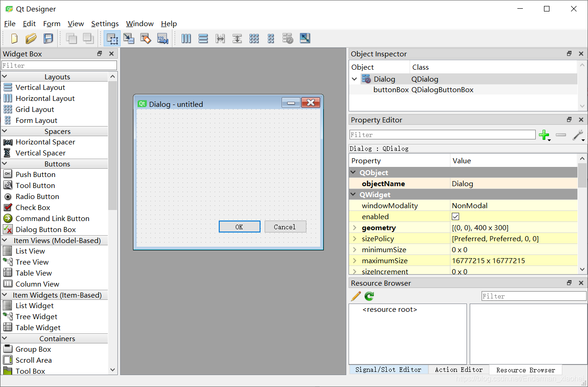Click the Property Editor filter field
588x387 pixels.
tap(443, 135)
